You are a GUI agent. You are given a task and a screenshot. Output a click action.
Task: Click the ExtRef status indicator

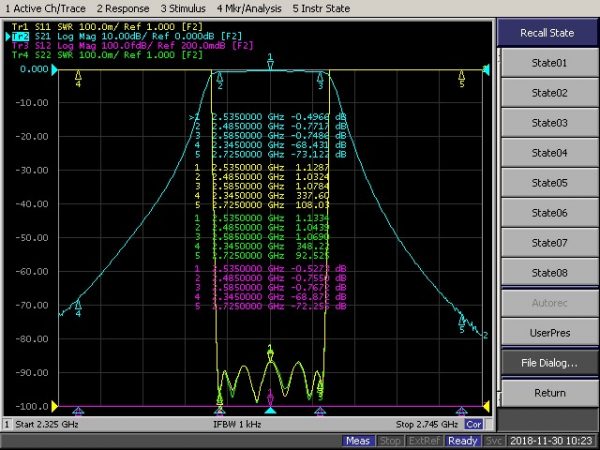pos(425,440)
